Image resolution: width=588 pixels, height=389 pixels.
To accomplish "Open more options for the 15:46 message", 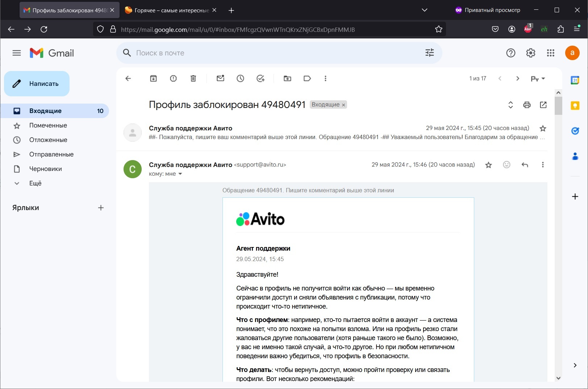I will [x=543, y=165].
